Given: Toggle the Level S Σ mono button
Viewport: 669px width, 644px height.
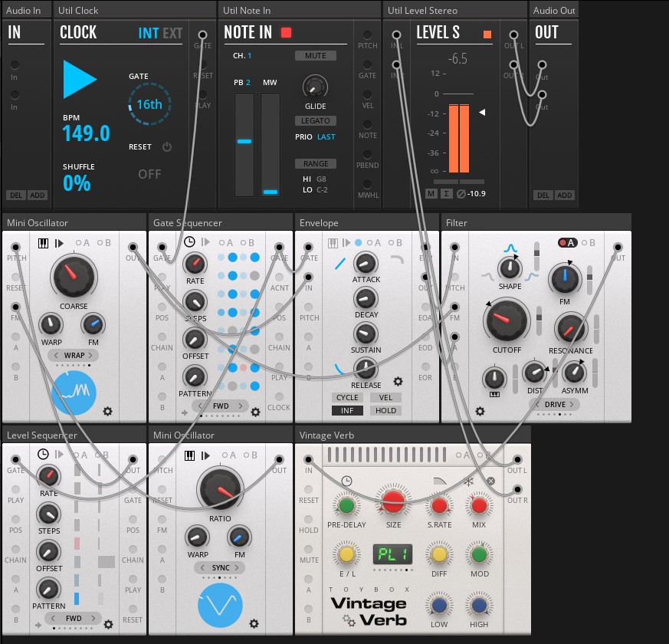Looking at the screenshot, I should coord(446,194).
